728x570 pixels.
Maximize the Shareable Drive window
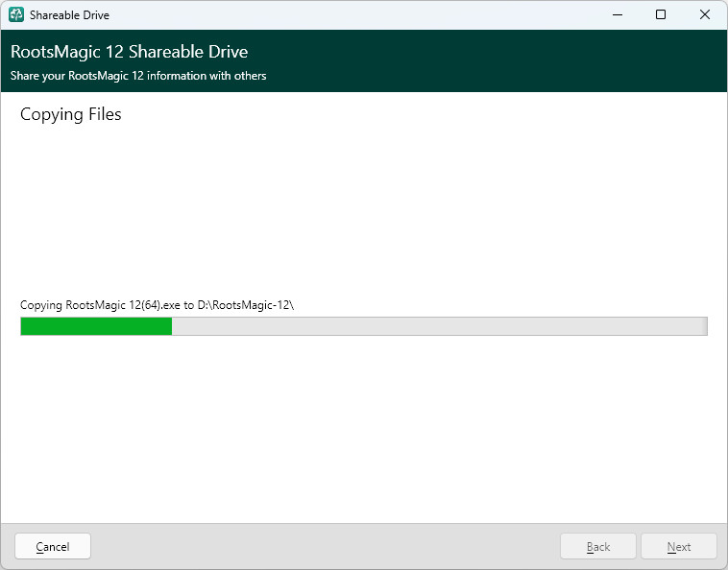click(661, 14)
